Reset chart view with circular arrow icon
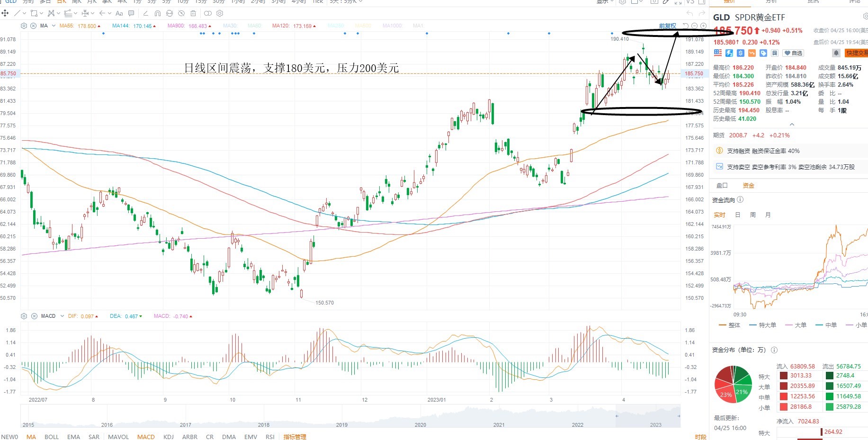 pyautogui.click(x=686, y=26)
